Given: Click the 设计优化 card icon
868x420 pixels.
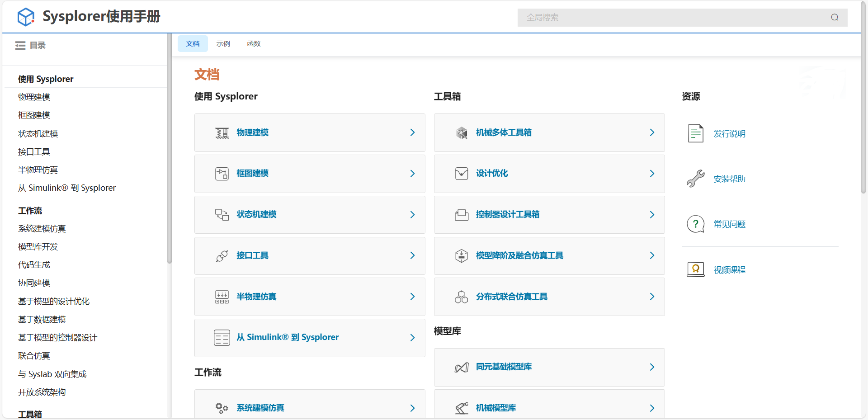Looking at the screenshot, I should 462,174.
